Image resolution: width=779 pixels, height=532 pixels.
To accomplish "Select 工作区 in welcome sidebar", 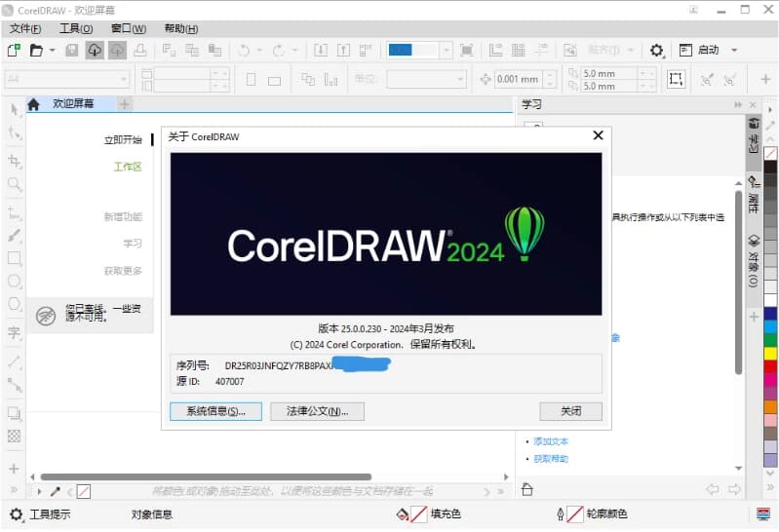I will tap(128, 167).
